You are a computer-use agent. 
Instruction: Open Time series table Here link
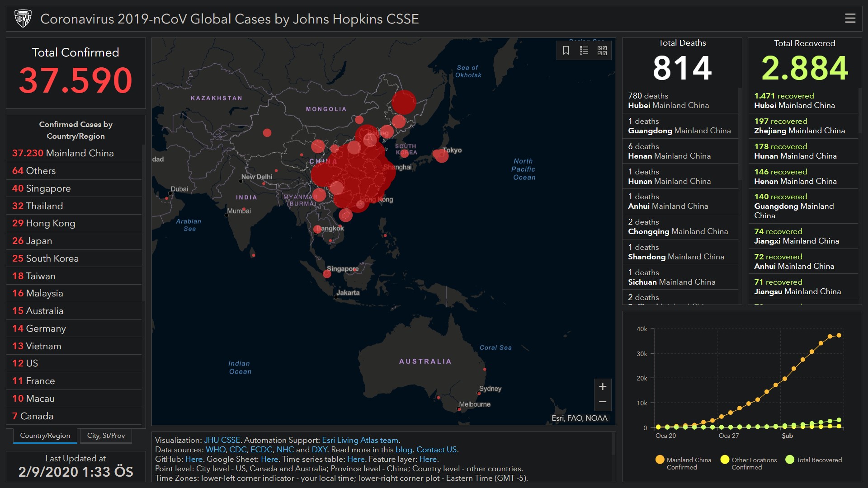pyautogui.click(x=356, y=459)
